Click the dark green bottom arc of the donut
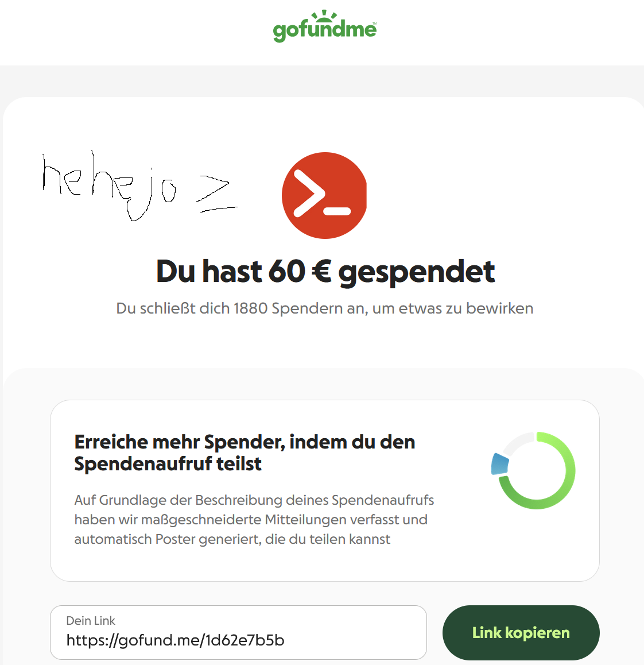 (x=530, y=496)
